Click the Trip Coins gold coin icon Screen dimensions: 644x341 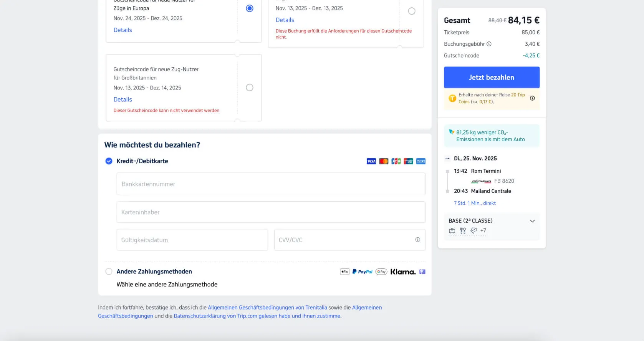tap(452, 98)
